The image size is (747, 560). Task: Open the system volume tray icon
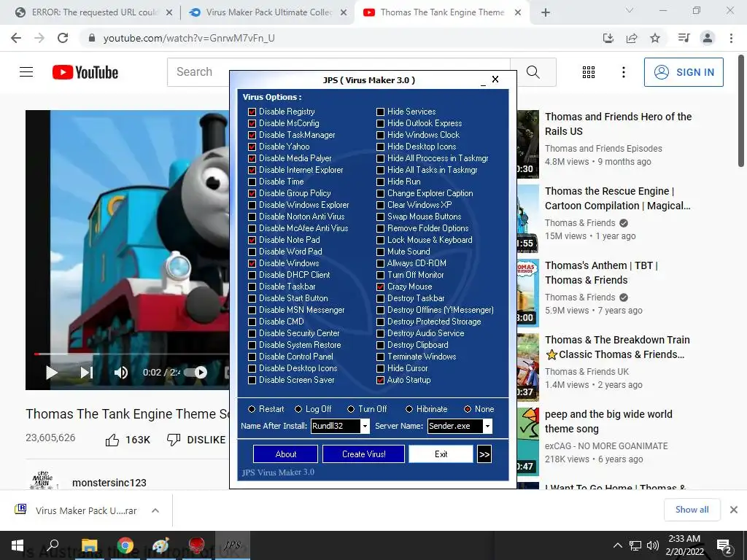653,545
